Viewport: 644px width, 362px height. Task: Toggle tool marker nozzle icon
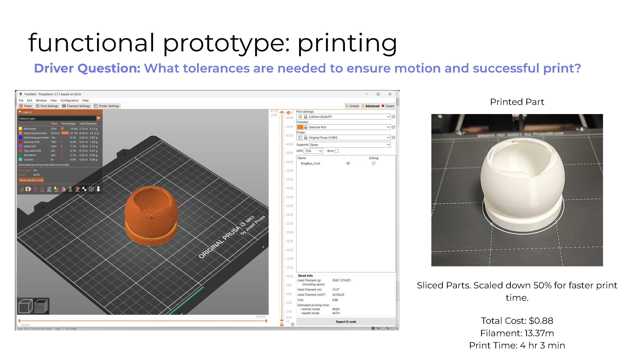click(x=98, y=189)
